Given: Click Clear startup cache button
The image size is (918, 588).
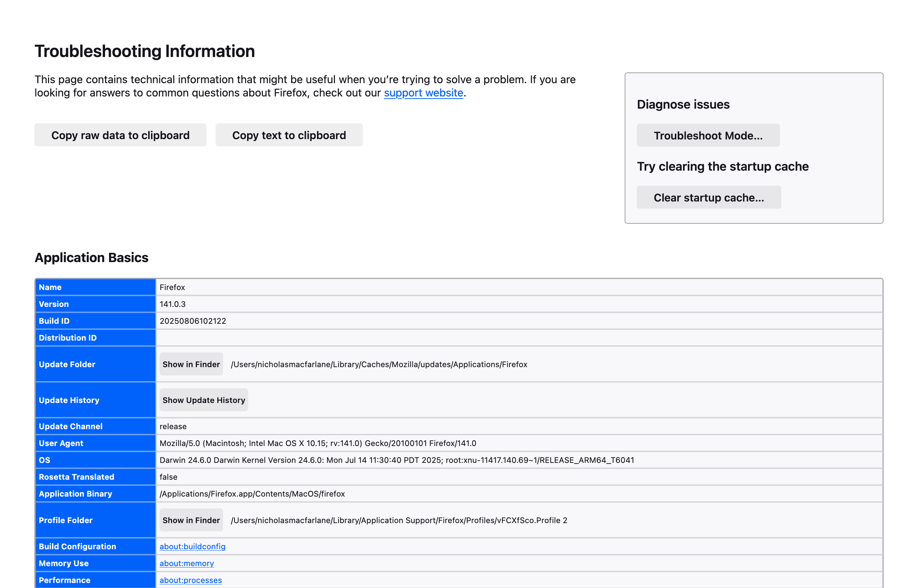Looking at the screenshot, I should tap(709, 198).
